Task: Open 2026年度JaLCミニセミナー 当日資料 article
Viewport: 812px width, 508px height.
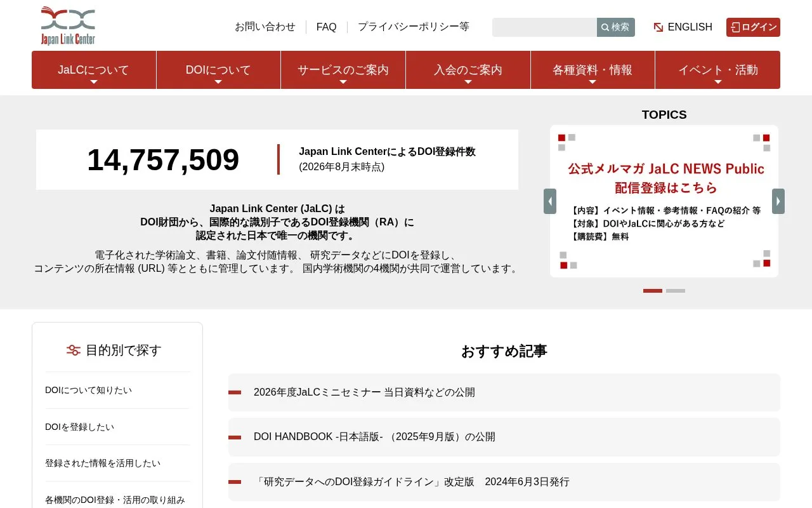Action: point(504,392)
